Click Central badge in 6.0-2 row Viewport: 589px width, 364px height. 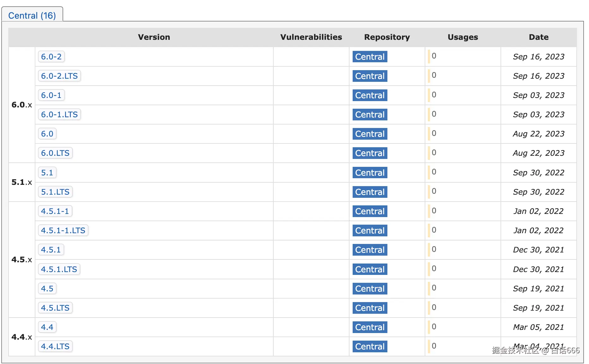[x=370, y=57]
